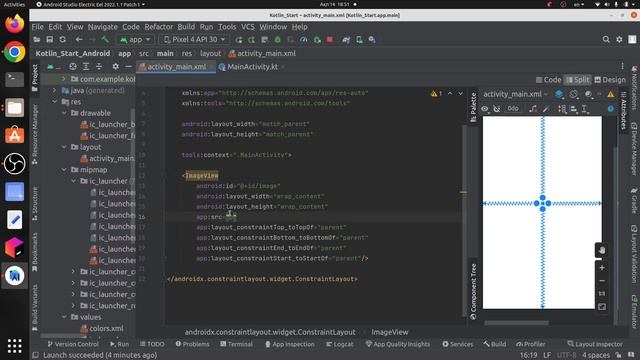Switch to MainActivity.kt tab
The image size is (640, 360).
[x=252, y=67]
